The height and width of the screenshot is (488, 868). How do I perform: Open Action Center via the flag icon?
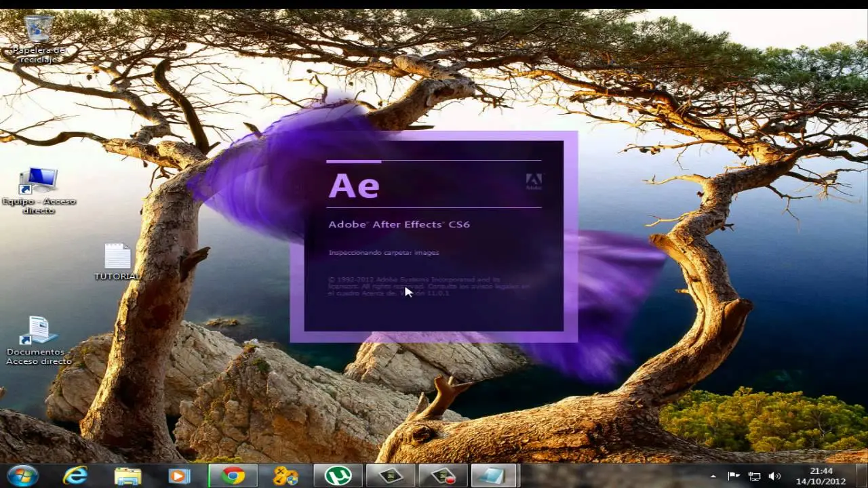pos(734,476)
